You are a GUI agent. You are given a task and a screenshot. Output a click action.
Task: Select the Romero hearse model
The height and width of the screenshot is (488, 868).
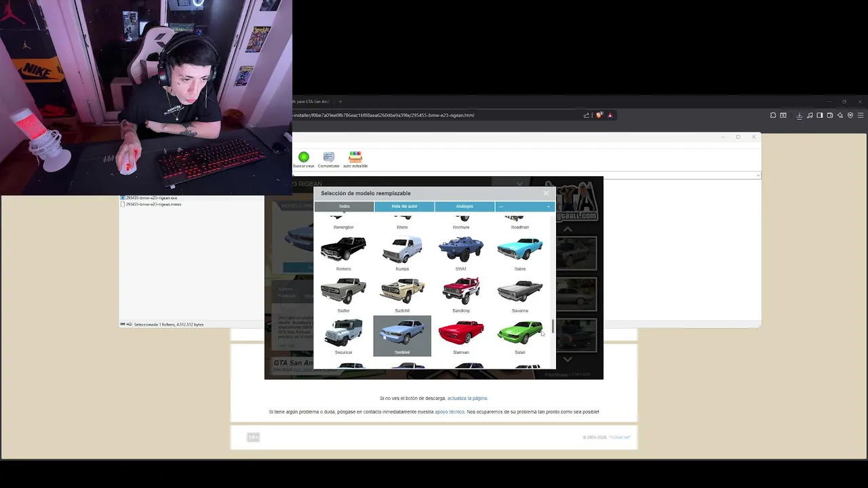tap(343, 253)
